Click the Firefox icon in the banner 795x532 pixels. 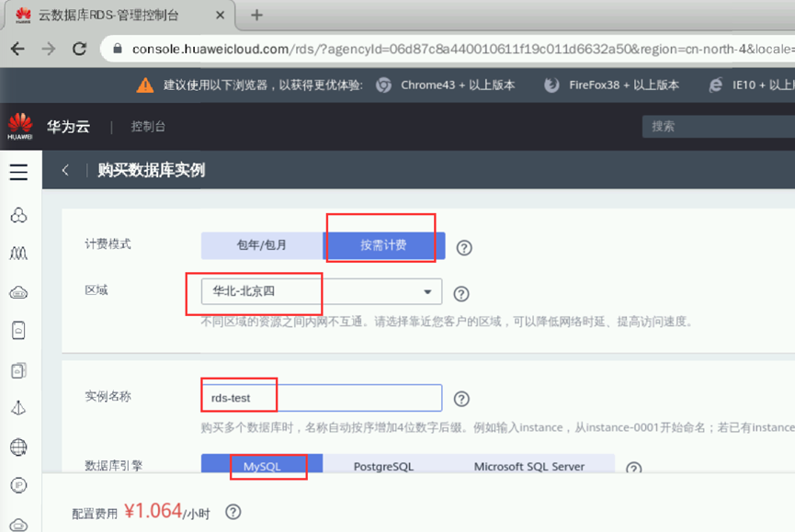[x=551, y=85]
